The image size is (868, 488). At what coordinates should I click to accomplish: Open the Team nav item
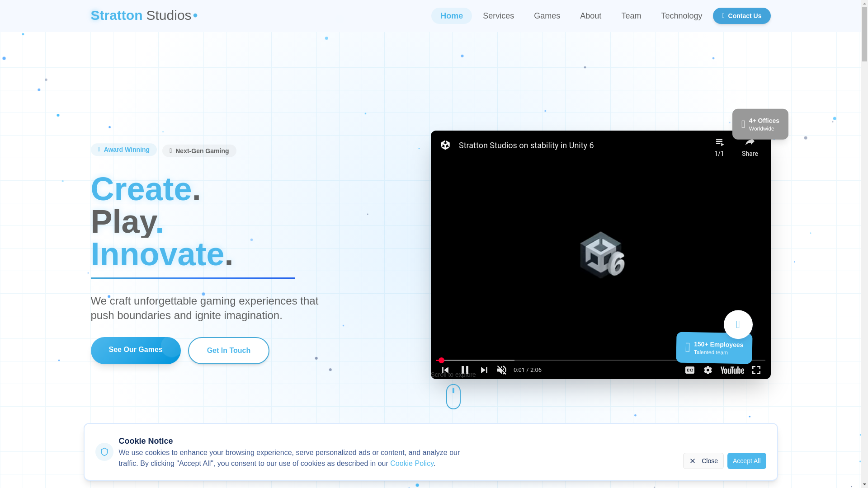point(631,16)
